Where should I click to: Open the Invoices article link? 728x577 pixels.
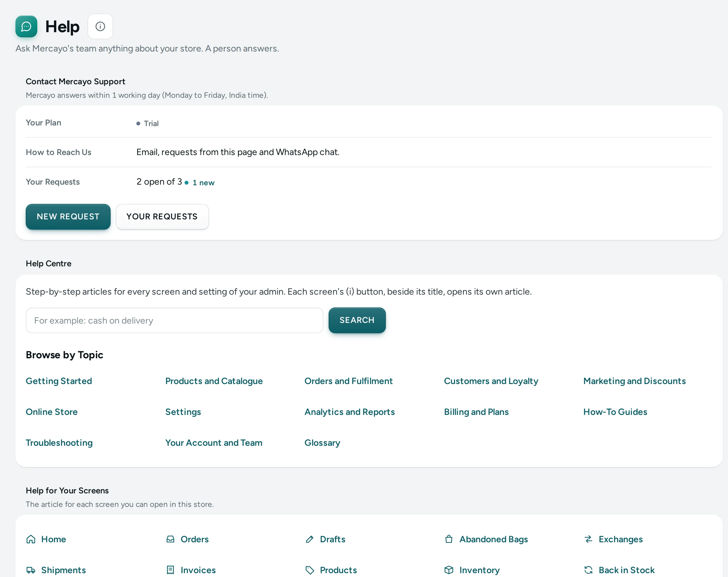[198, 570]
